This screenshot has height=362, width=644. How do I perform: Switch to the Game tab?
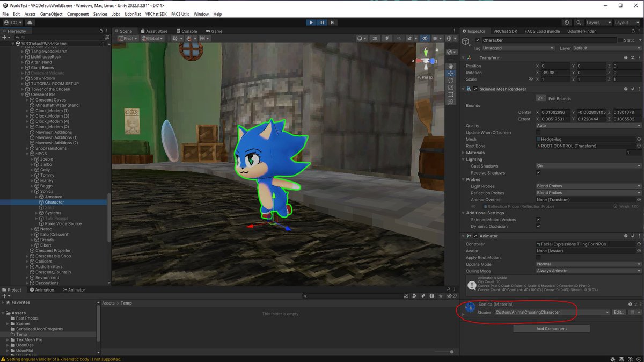coord(214,31)
